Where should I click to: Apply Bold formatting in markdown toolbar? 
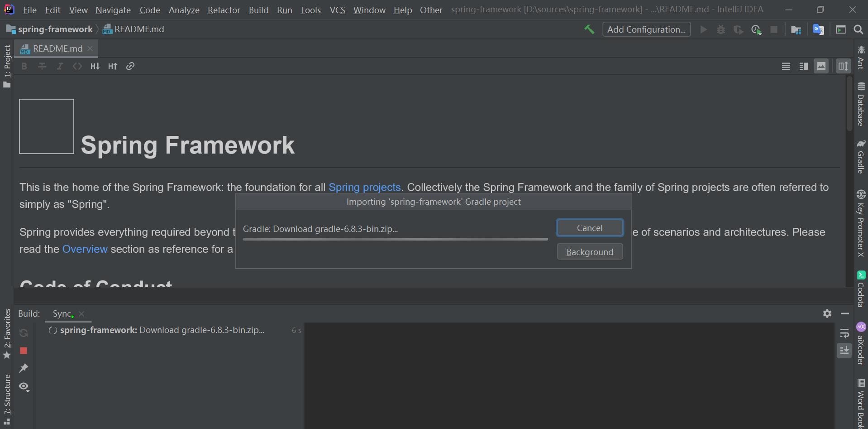(x=24, y=66)
